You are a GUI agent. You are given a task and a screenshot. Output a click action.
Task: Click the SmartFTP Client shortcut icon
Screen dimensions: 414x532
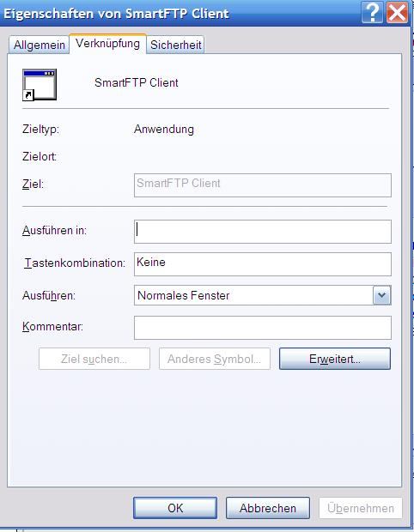point(40,85)
